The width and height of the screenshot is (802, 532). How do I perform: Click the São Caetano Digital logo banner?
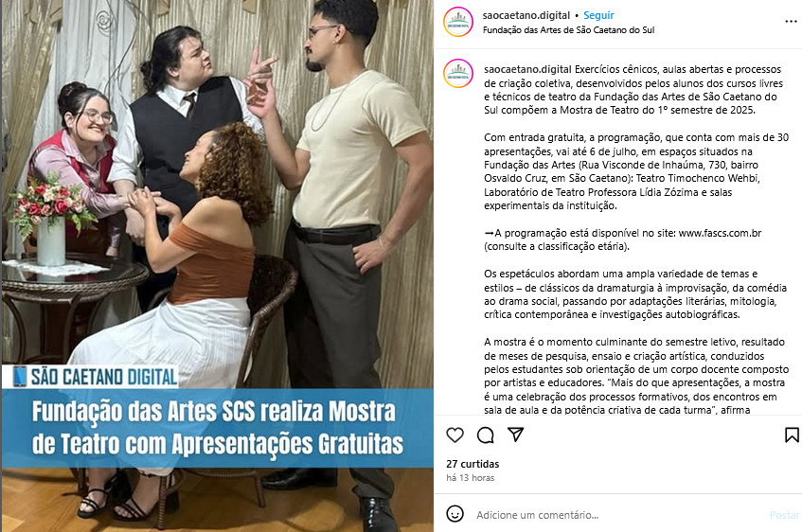(x=96, y=377)
